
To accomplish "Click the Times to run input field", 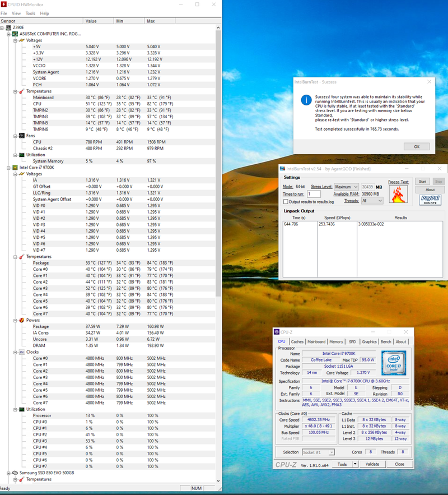I will pos(314,194).
